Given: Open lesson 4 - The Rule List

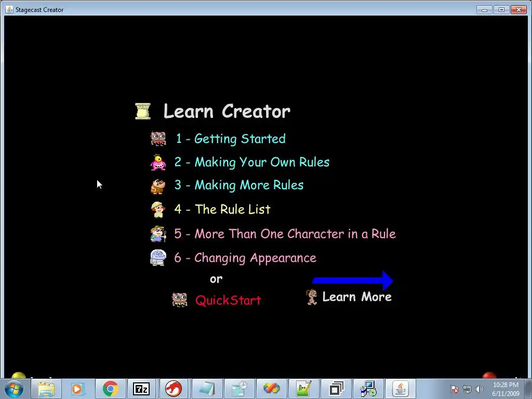Looking at the screenshot, I should point(222,209).
